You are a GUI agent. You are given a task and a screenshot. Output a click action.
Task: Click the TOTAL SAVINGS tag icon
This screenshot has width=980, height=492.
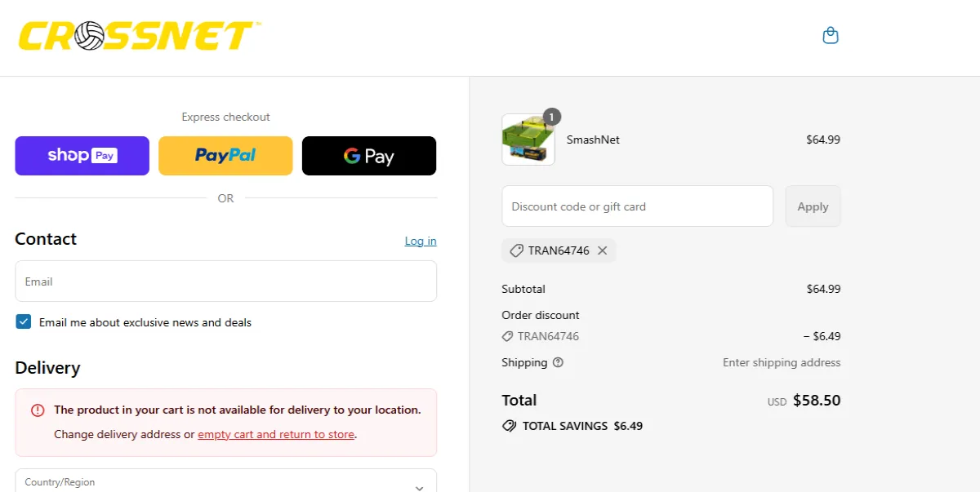point(510,425)
